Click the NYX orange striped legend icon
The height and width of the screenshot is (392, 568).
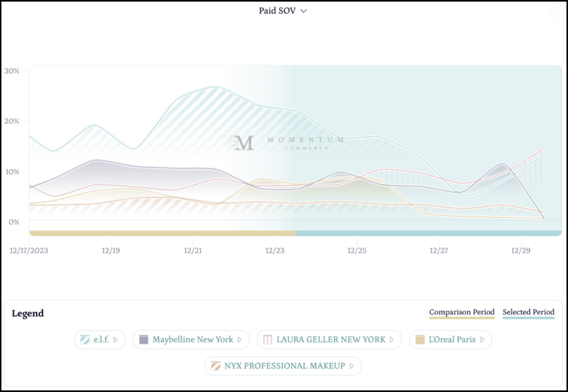click(x=216, y=366)
